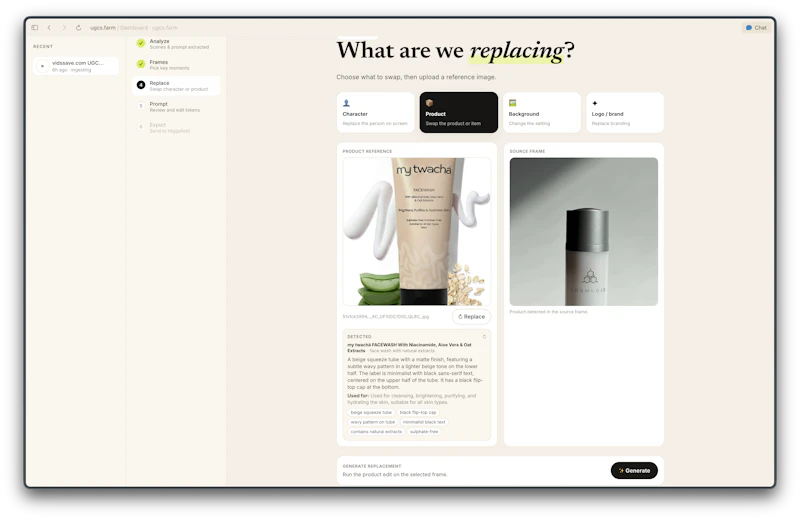Viewport: 800px width, 520px height.
Task: Go to the Analyze step
Action: [176, 44]
